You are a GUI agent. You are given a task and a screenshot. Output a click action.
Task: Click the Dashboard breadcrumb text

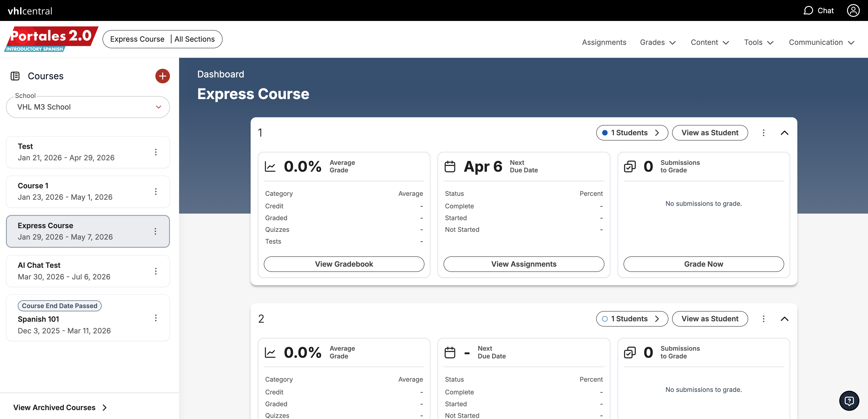221,74
